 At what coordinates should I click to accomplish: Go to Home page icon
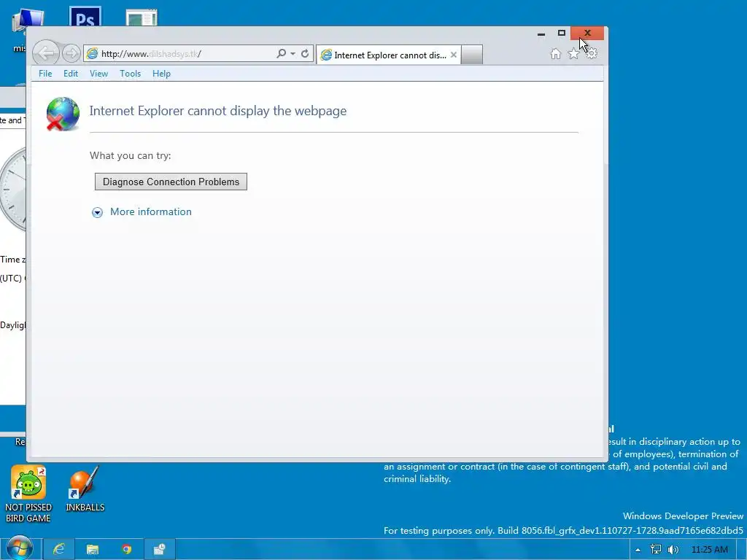point(555,54)
